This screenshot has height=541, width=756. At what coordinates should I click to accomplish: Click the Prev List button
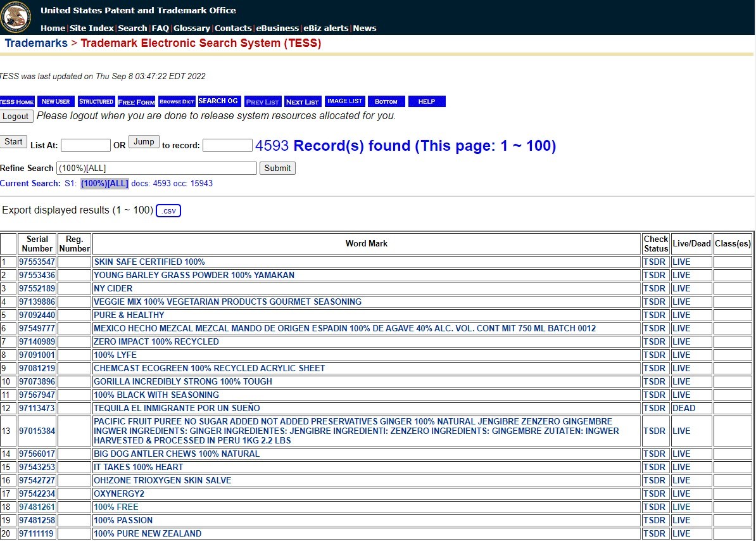[263, 101]
